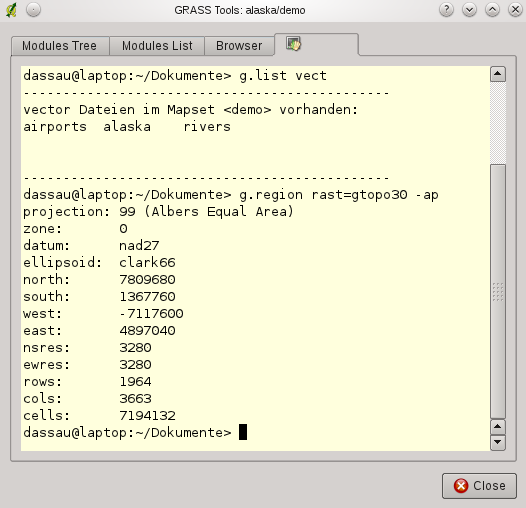
Task: Open the GRASS shell tab with terminal icon
Action: (x=316, y=44)
